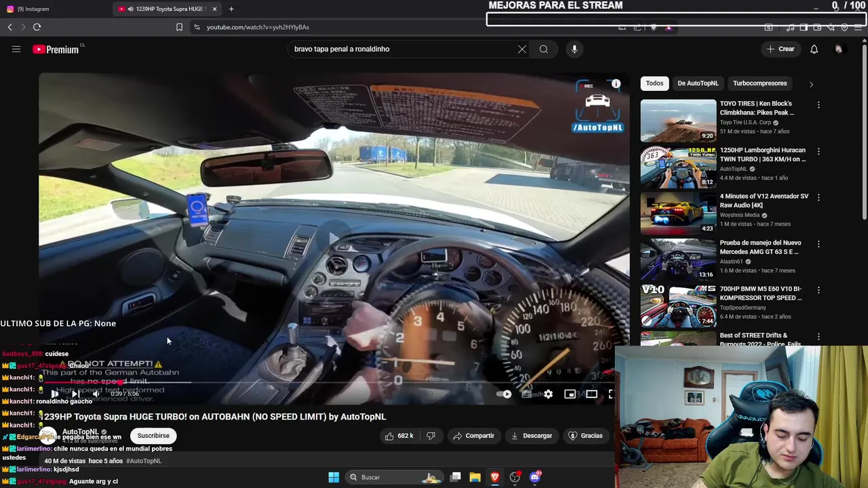The width and height of the screenshot is (868, 488).
Task: Show more filter chips with the arrow
Action: 811,84
